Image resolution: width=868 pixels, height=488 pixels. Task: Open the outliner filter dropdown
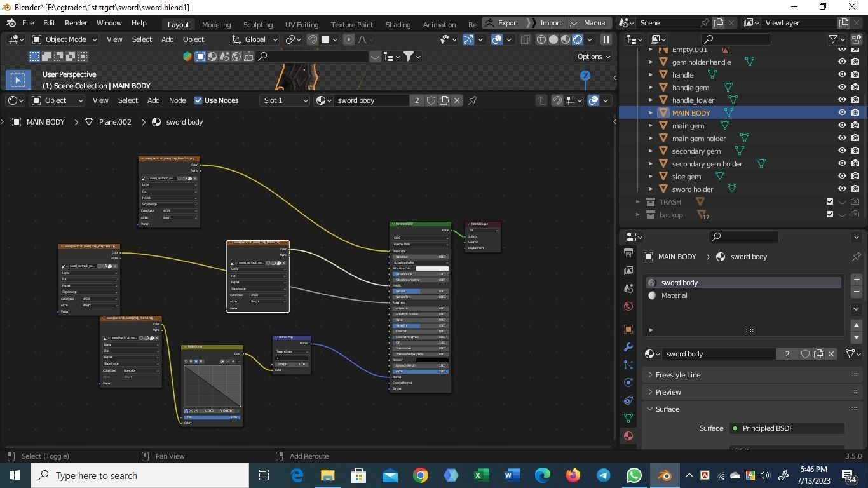pyautogui.click(x=836, y=39)
